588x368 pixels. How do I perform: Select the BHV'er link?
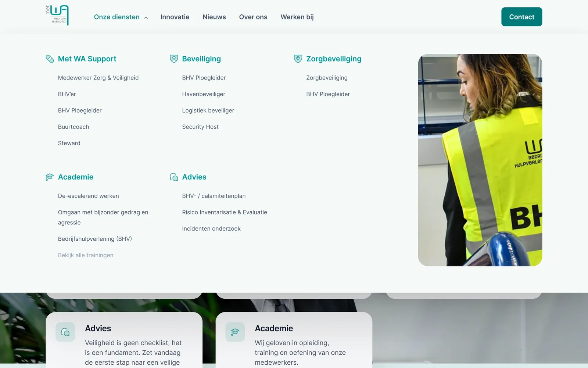coord(67,94)
